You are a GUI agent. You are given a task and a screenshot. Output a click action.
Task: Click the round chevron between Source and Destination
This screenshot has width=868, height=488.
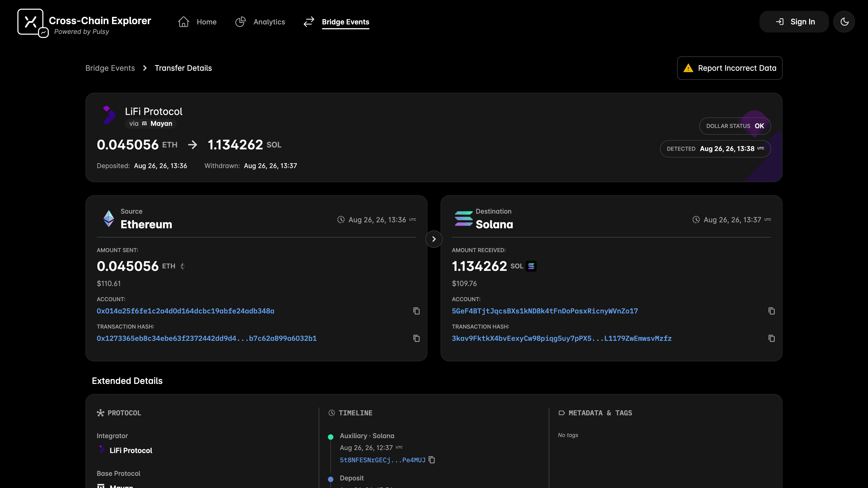(x=434, y=239)
